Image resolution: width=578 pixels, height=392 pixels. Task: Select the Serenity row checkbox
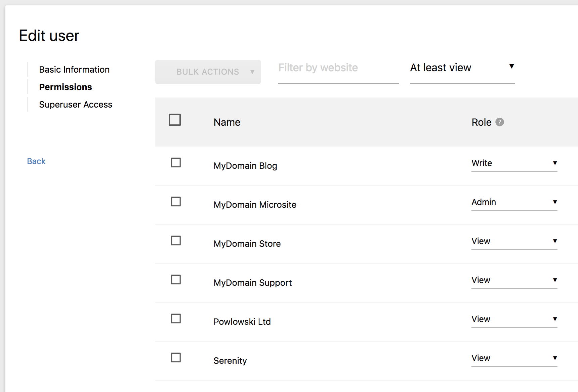(x=176, y=358)
